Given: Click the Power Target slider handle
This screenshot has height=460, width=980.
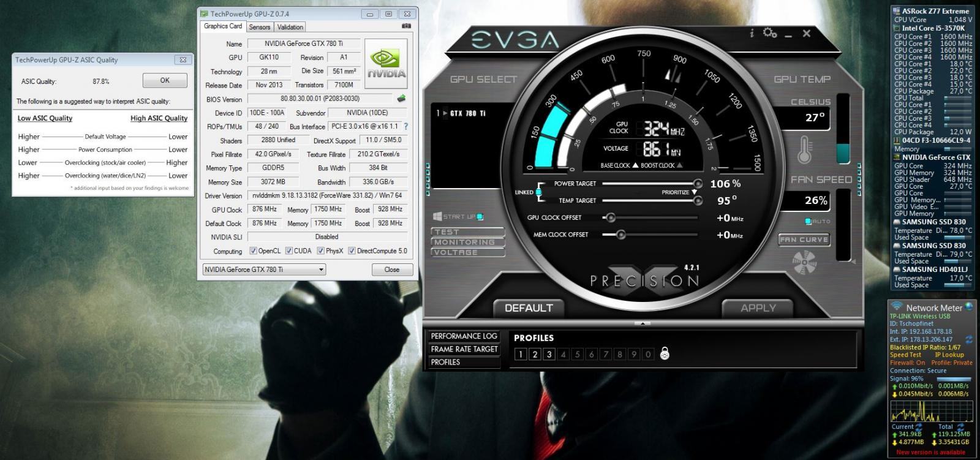Looking at the screenshot, I should point(698,183).
